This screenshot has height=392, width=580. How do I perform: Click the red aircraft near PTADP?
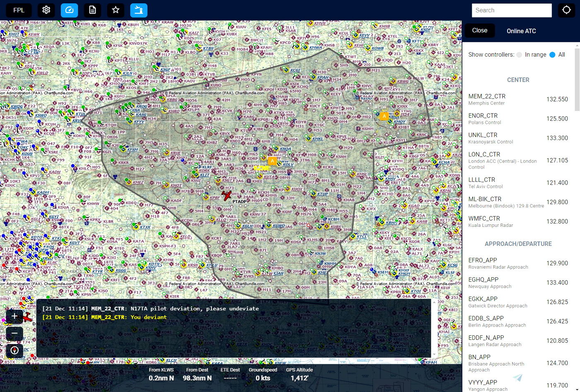tap(226, 195)
